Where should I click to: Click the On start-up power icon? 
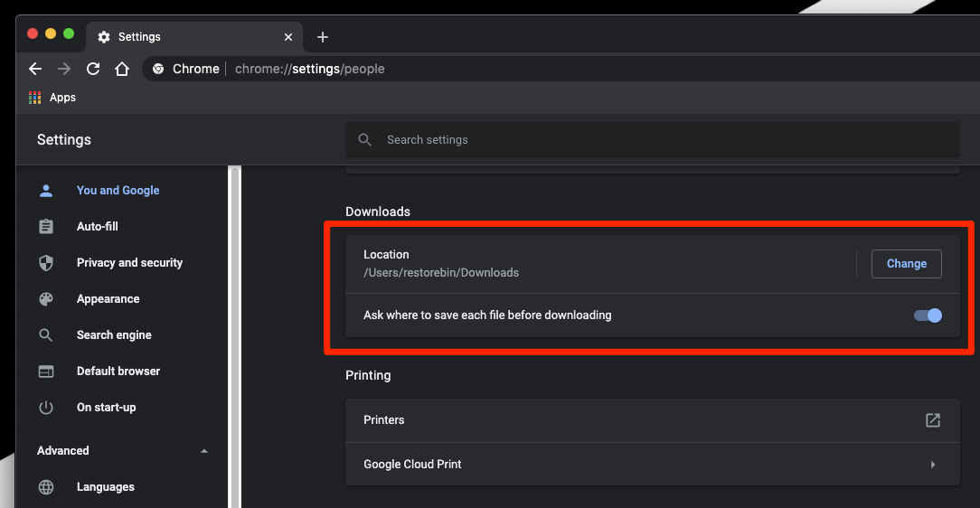(x=45, y=408)
